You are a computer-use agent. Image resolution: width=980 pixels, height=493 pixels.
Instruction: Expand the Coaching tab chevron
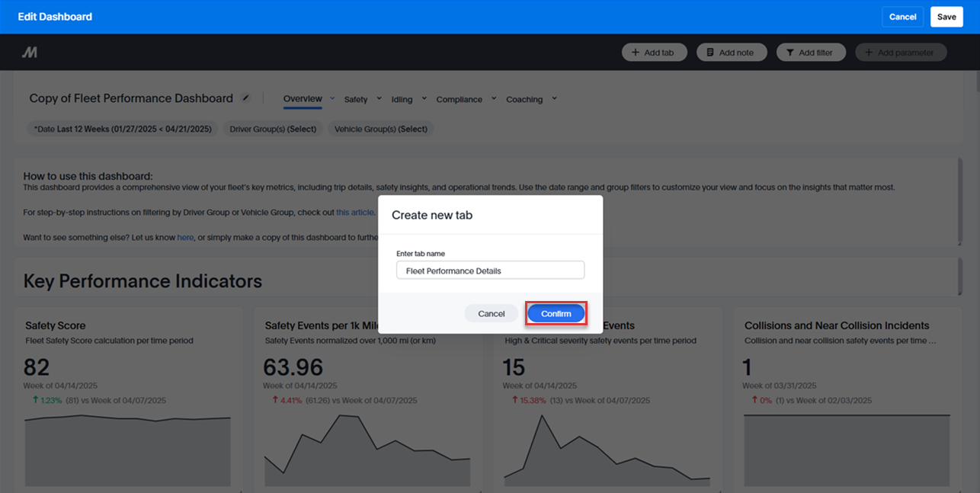tap(554, 98)
